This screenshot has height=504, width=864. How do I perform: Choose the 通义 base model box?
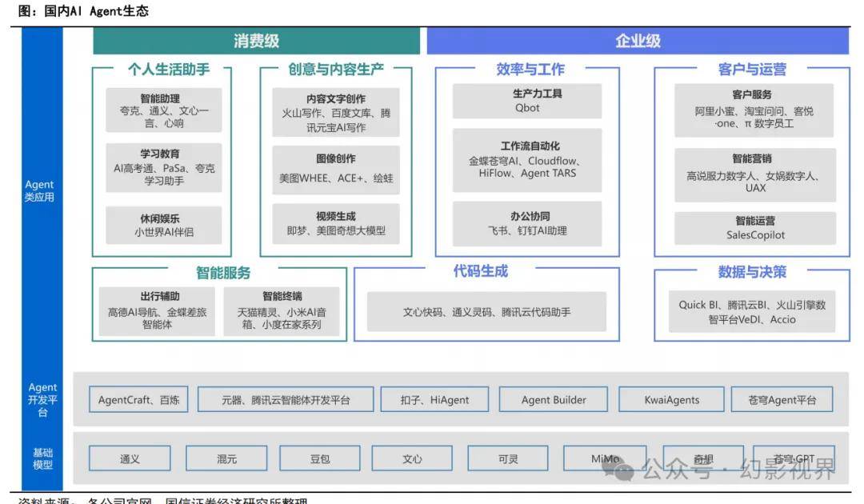pos(130,458)
